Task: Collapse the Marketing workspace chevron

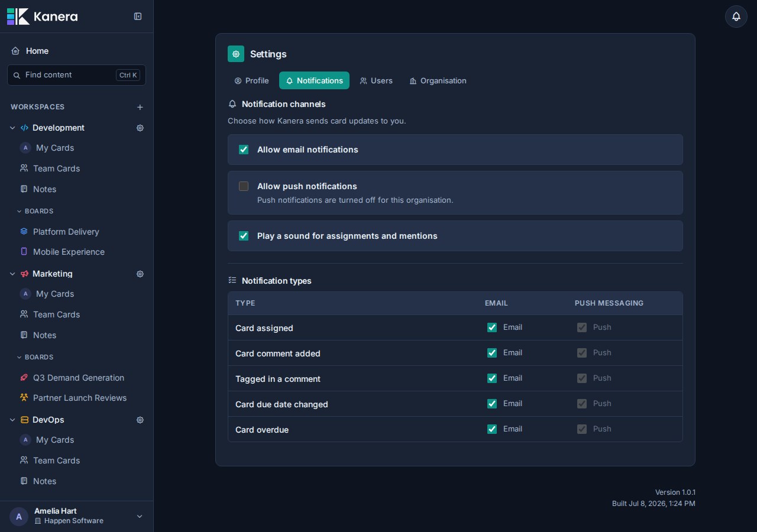Action: (12, 274)
